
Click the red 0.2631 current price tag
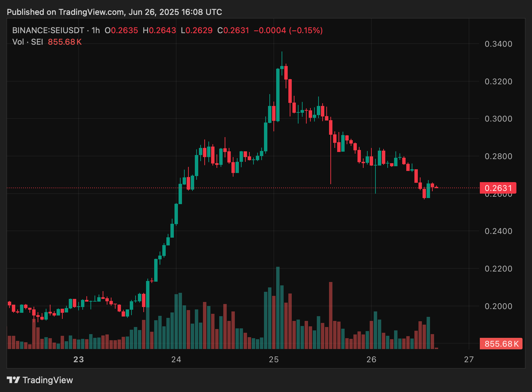[x=498, y=188]
